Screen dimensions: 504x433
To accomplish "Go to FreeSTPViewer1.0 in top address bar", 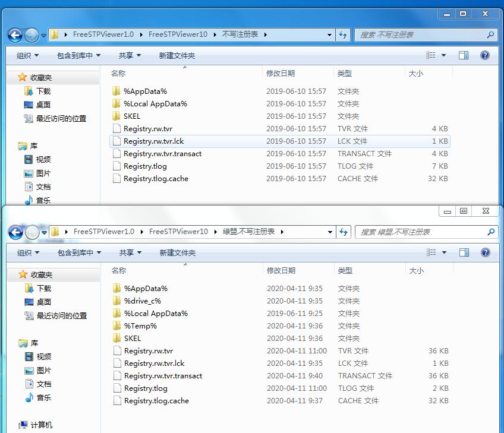I will coord(103,34).
